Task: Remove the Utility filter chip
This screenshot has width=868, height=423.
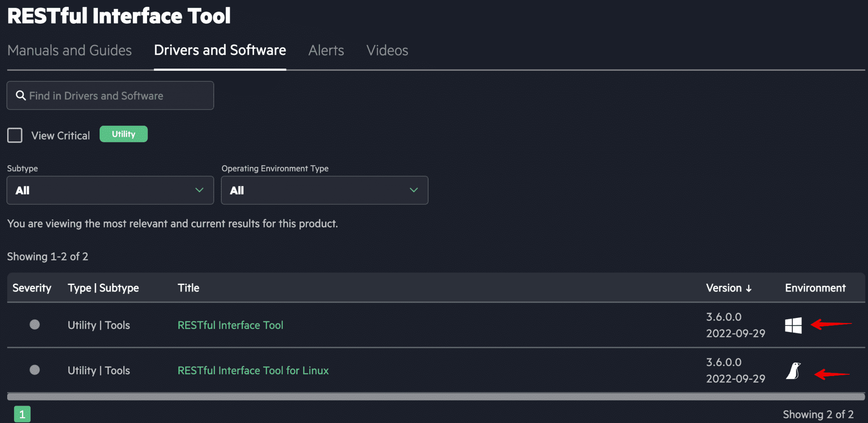Action: coord(123,134)
